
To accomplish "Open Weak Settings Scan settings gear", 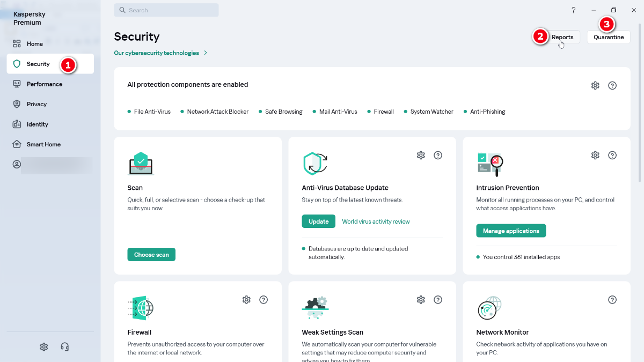I will [421, 300].
